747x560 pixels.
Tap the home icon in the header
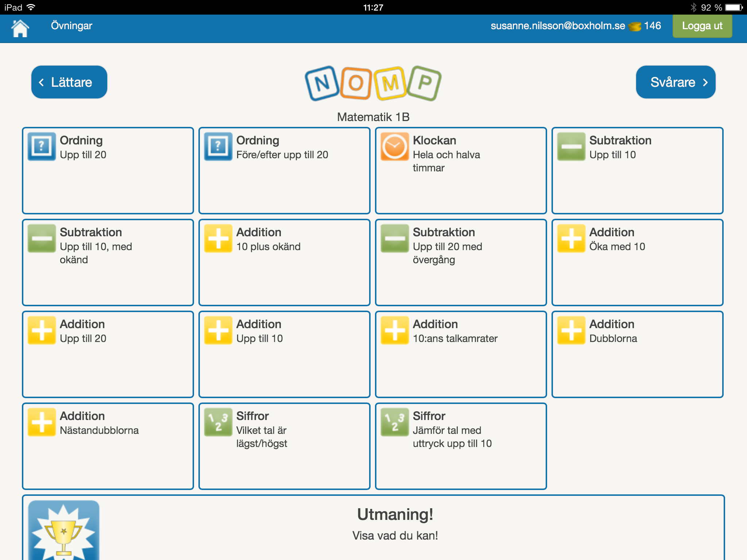tap(20, 28)
